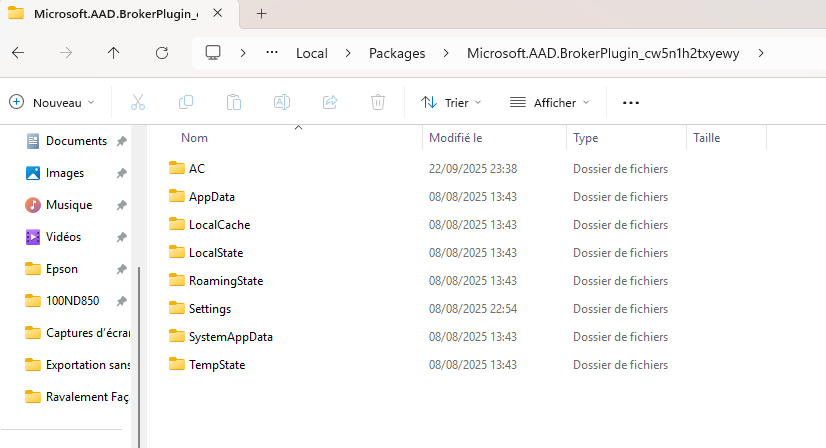Navigate to the Local breadcrumb folder
Screen dimensions: 826x448
click(312, 53)
